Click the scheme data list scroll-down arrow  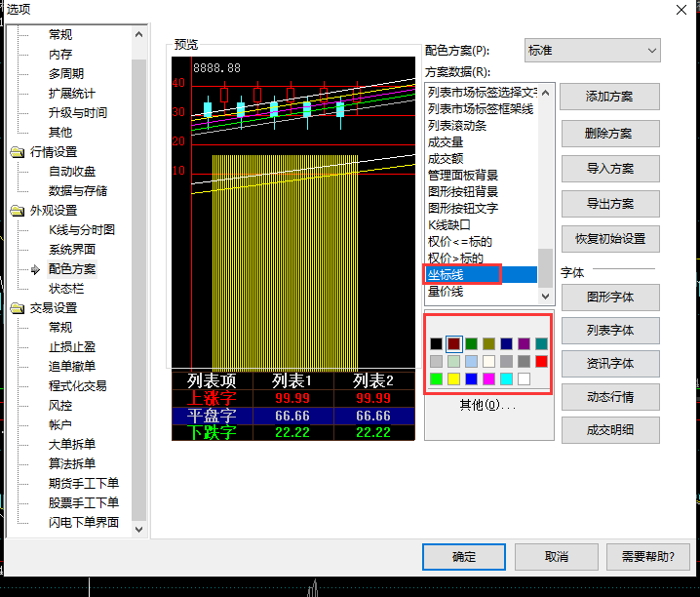(x=546, y=294)
